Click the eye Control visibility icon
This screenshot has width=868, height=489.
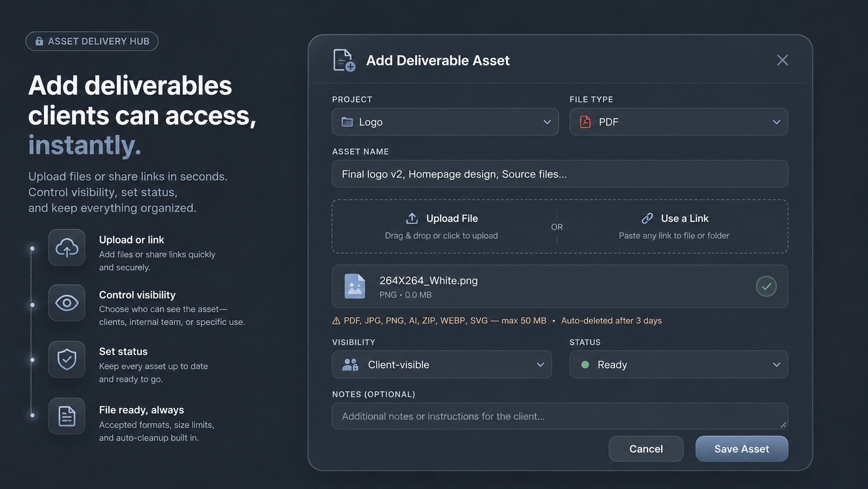[67, 303]
